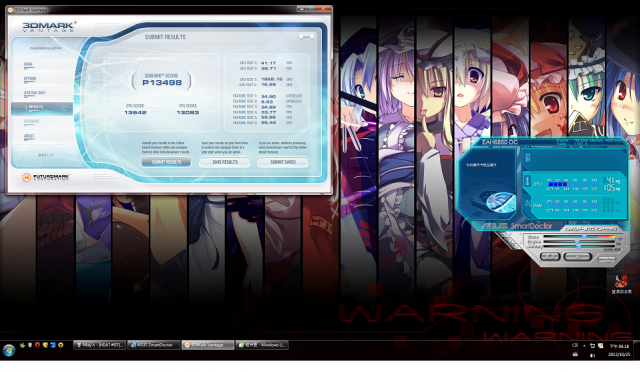Adjust the Engine clock slider in SmartDoctor
This screenshot has width=640, height=372.
(x=578, y=242)
